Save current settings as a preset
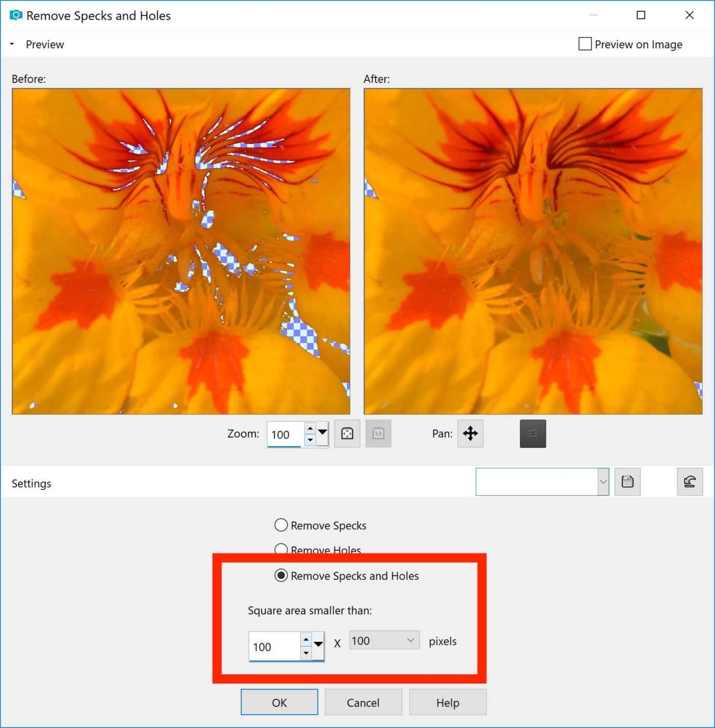Screen dimensions: 715x728 [x=627, y=481]
